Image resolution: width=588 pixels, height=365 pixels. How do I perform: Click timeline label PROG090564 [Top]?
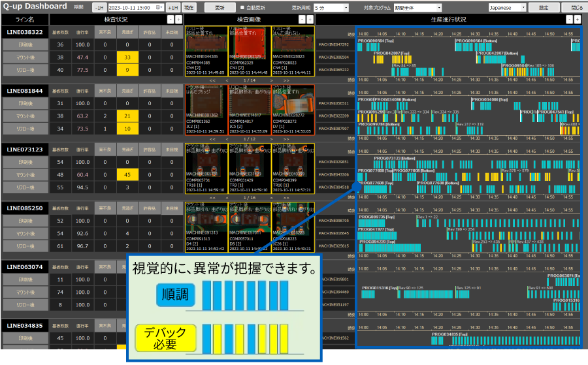[x=376, y=41]
